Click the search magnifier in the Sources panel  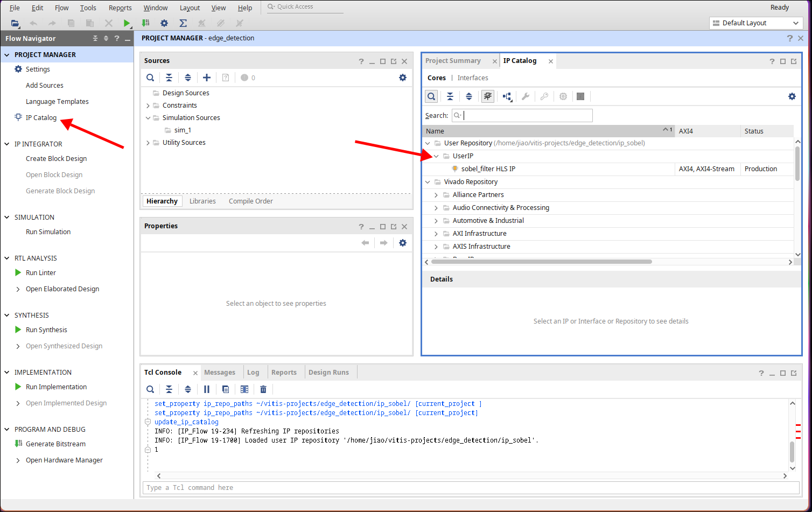coord(150,78)
